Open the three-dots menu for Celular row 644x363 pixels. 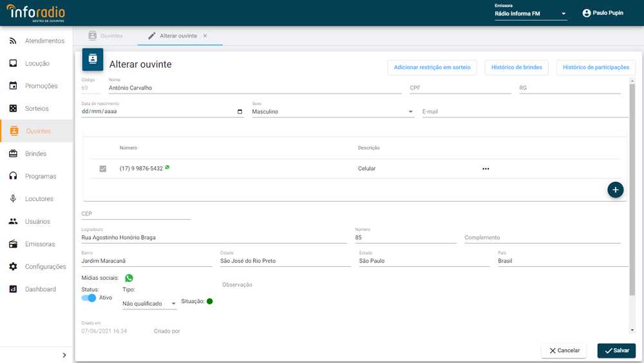(486, 168)
